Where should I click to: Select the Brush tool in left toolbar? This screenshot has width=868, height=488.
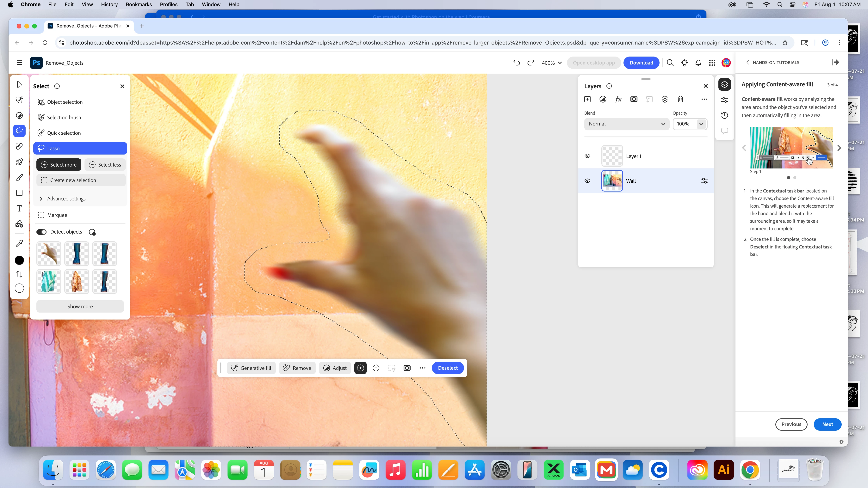click(19, 178)
